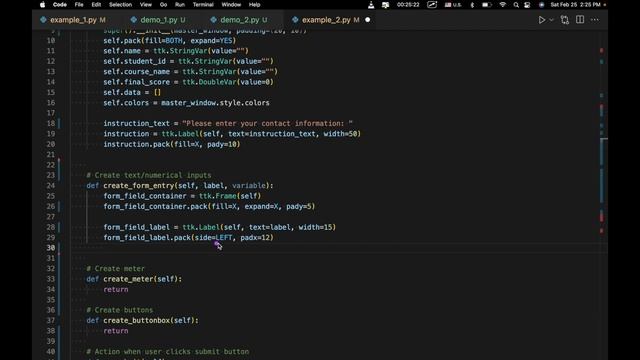Click the '# Create buttons' comment

tap(120, 310)
